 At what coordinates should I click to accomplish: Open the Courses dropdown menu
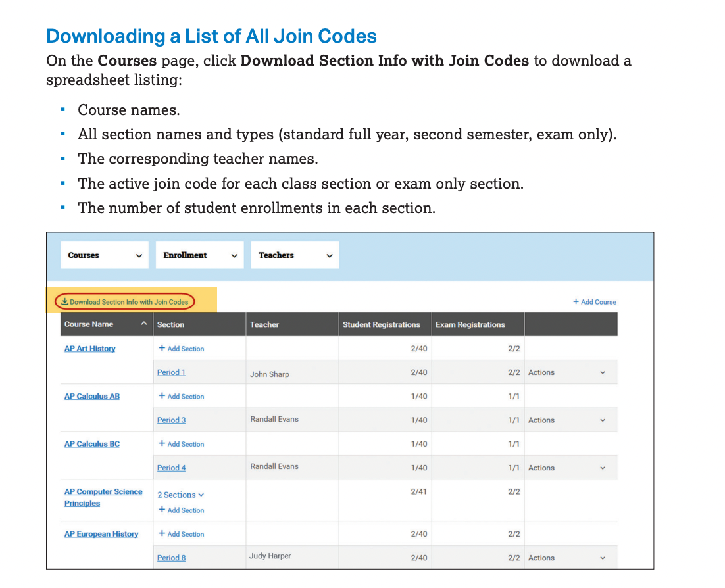coord(105,255)
